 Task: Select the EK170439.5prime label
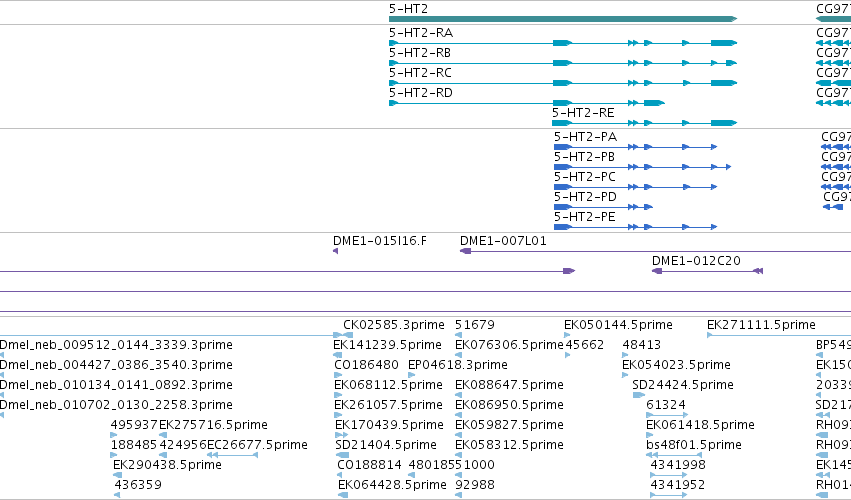389,425
